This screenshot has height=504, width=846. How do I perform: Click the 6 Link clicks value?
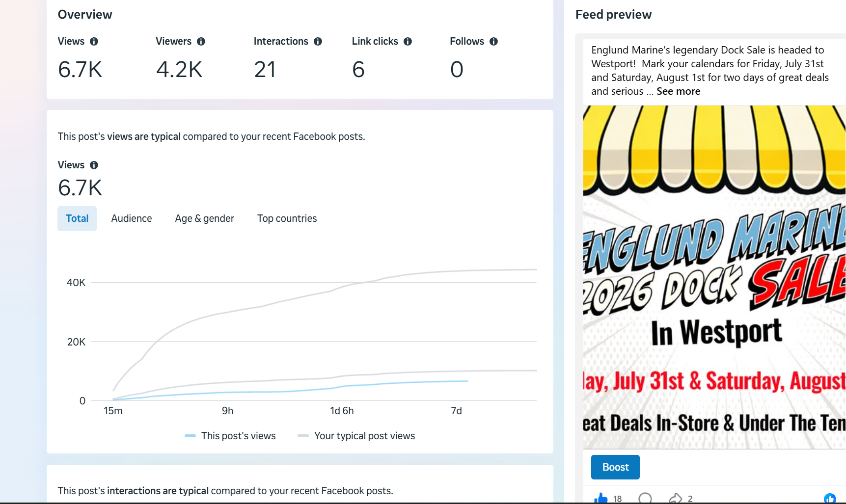point(358,69)
